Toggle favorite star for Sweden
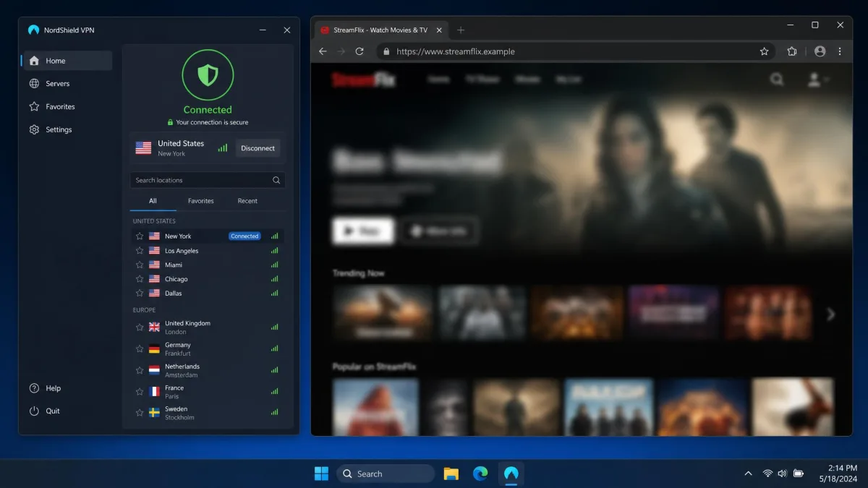The width and height of the screenshot is (868, 488). coord(140,413)
